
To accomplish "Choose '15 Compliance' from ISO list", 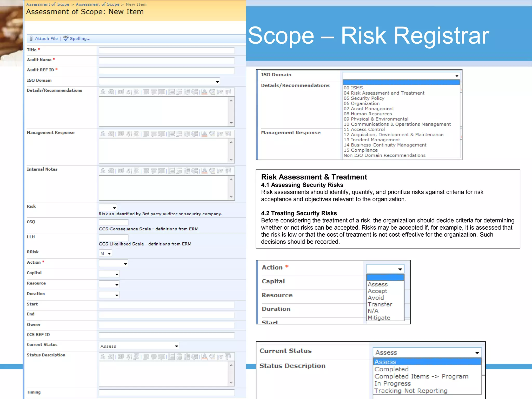I will click(x=361, y=150).
